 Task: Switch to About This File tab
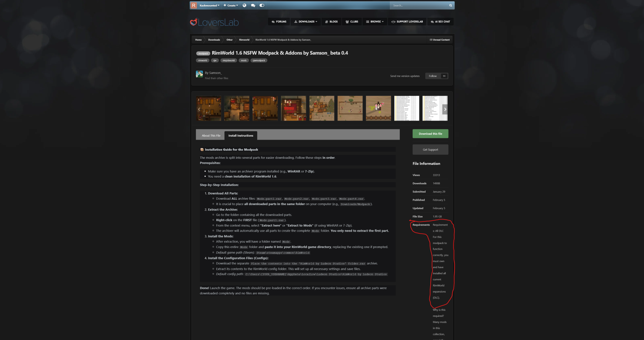point(211,136)
